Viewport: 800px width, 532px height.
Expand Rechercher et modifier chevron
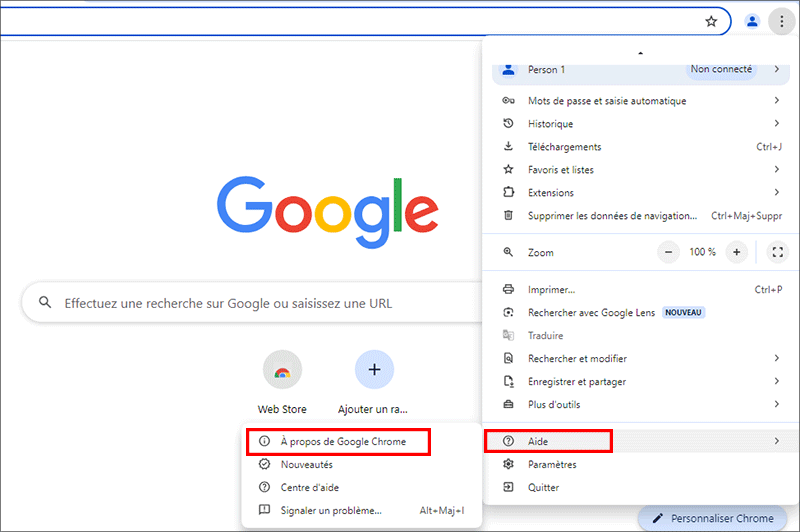(777, 358)
